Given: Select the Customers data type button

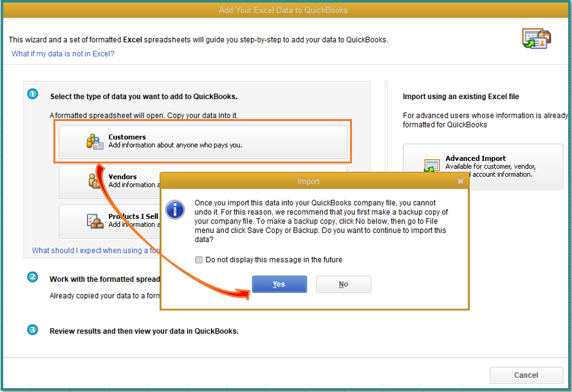Looking at the screenshot, I should click(x=203, y=141).
